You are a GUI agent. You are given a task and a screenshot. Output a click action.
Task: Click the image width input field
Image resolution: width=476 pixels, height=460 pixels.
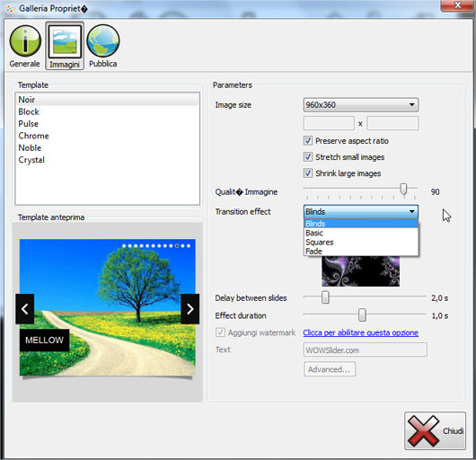329,123
